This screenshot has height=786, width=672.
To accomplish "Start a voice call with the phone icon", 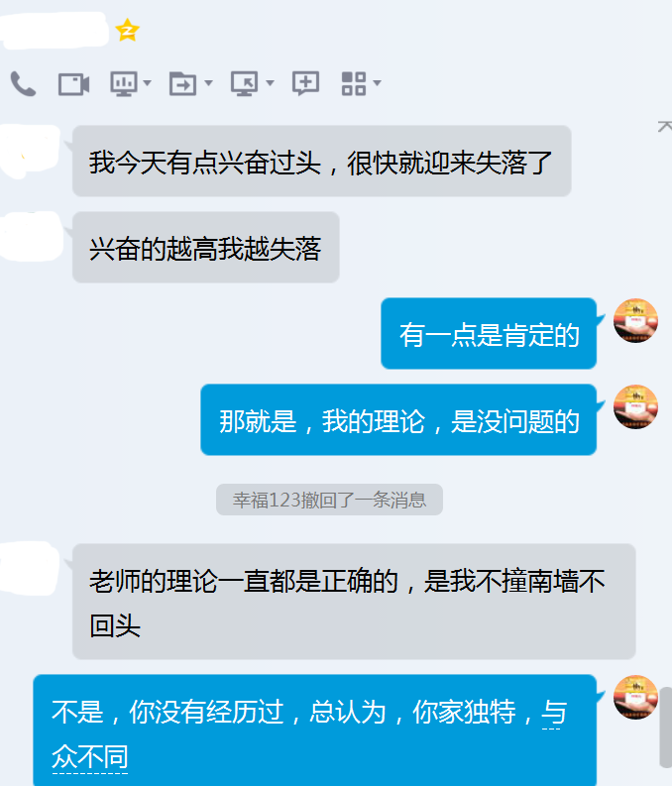I will [23, 83].
